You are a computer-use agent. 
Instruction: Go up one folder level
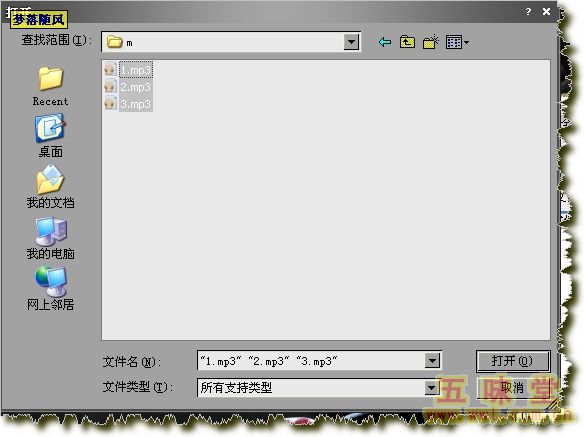407,42
